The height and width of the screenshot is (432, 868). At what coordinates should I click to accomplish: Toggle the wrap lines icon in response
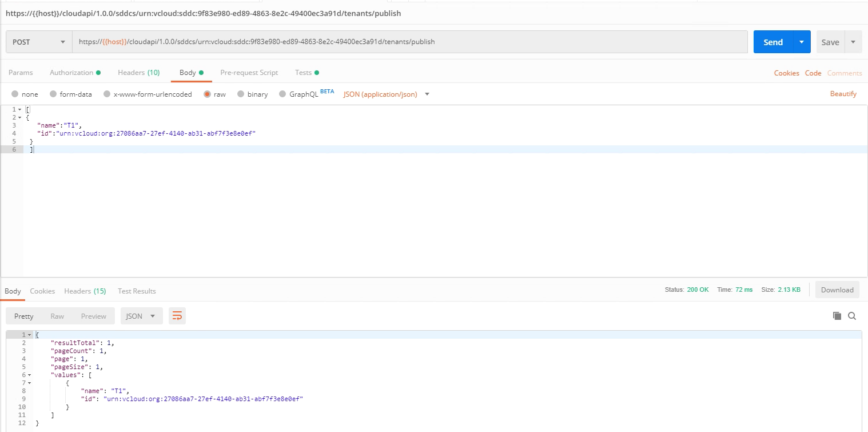click(x=177, y=316)
